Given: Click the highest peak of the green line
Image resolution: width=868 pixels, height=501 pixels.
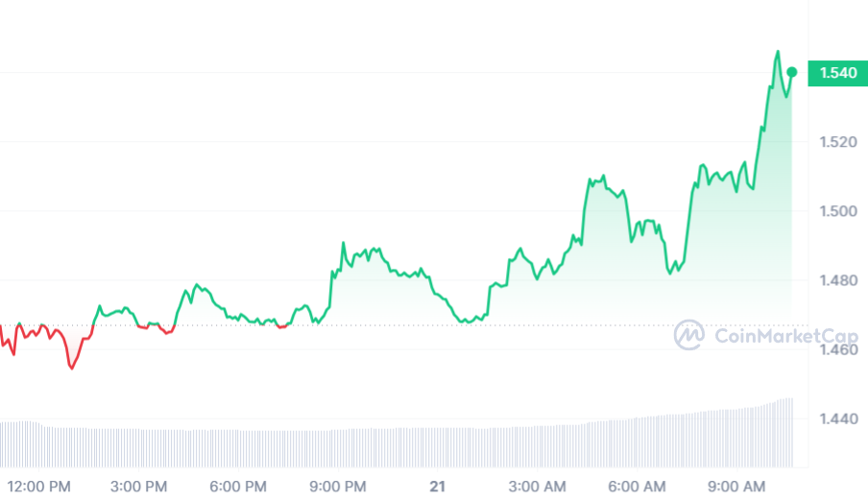Looking at the screenshot, I should (778, 52).
